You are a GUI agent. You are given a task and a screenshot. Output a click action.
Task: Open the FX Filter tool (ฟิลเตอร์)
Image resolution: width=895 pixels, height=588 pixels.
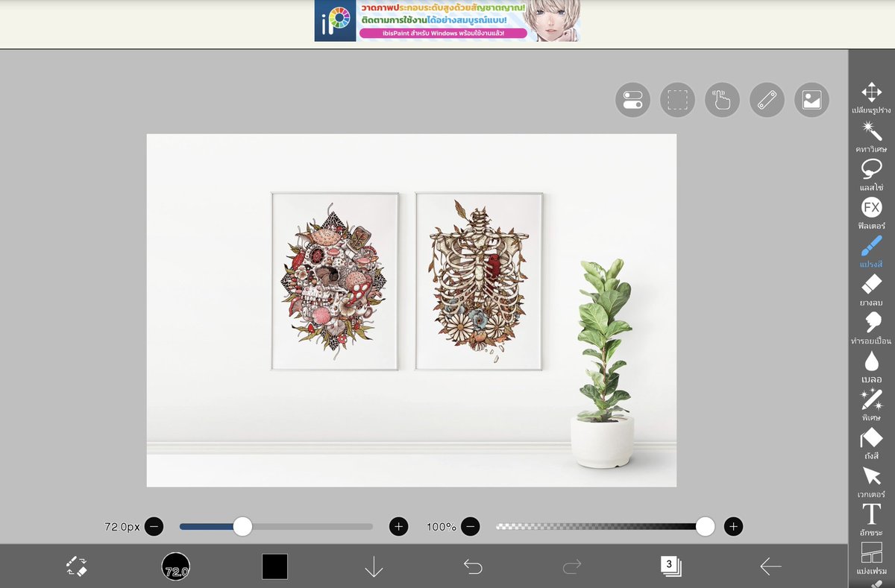(871, 213)
